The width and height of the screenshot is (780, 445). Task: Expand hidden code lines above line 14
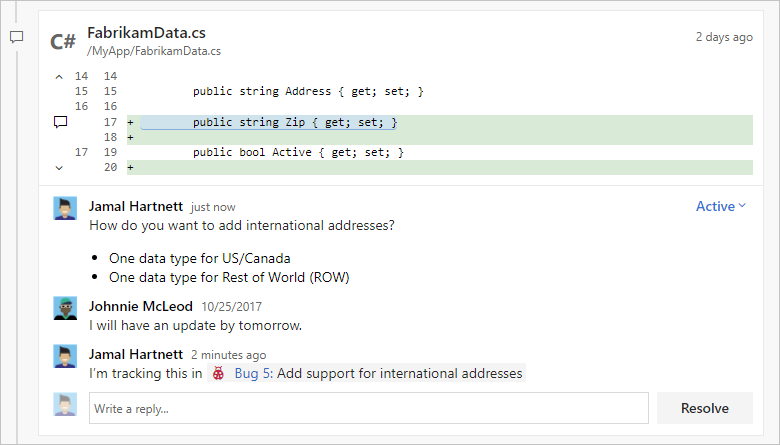click(59, 76)
